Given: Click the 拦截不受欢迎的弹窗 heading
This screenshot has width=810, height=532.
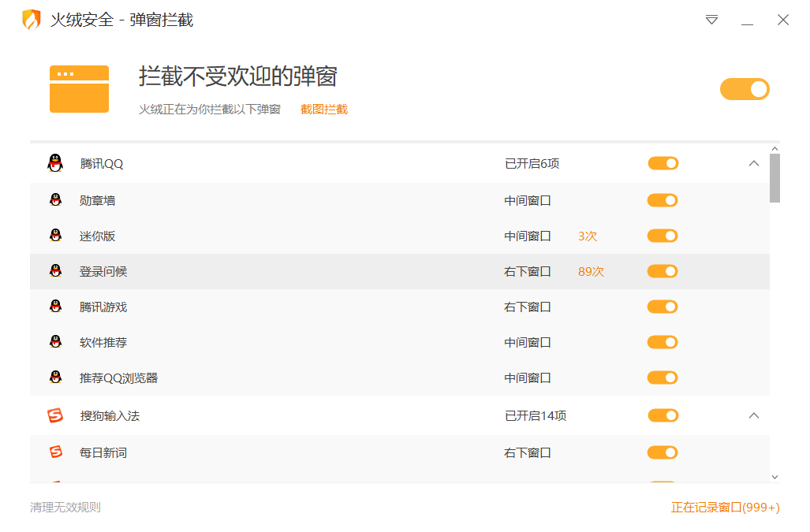Looking at the screenshot, I should click(237, 76).
